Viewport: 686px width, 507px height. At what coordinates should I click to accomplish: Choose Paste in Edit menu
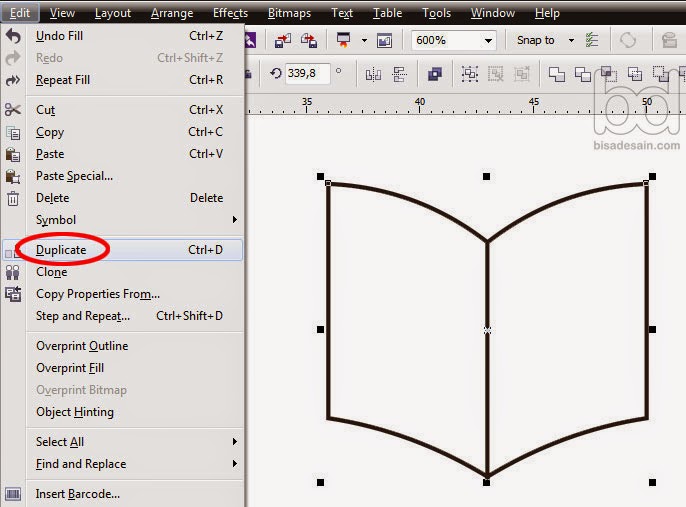(x=122, y=154)
